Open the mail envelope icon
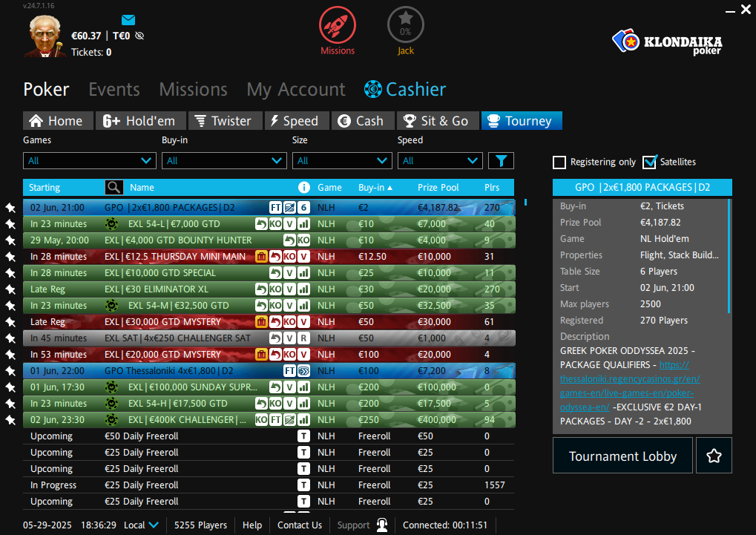Image resolution: width=756 pixels, height=535 pixels. click(128, 20)
